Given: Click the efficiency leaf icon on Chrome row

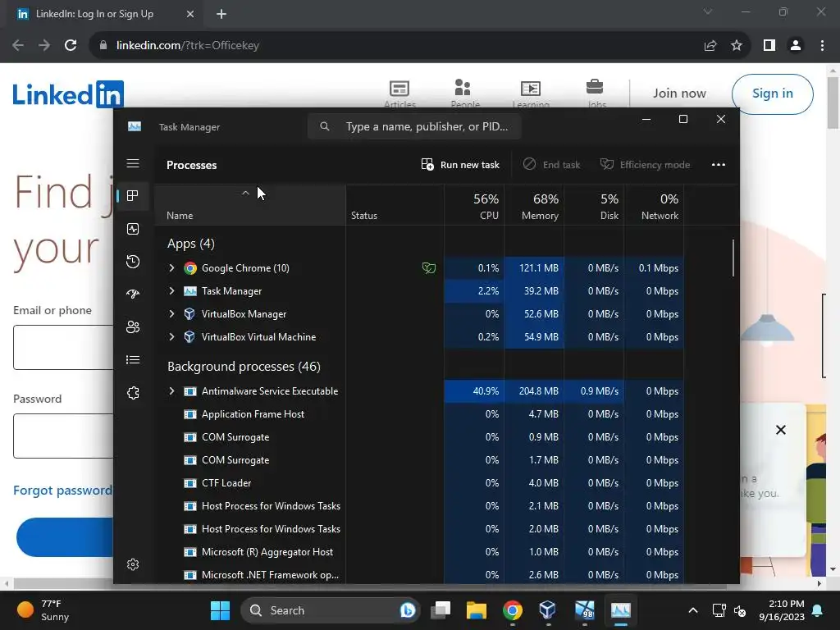Looking at the screenshot, I should (428, 268).
